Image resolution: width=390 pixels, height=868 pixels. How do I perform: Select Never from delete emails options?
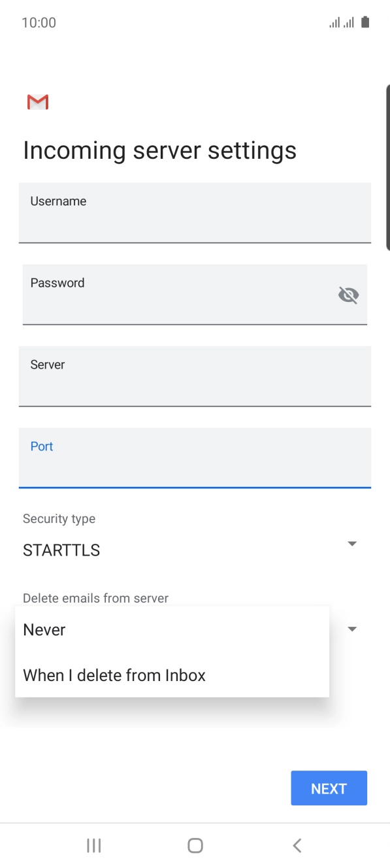pyautogui.click(x=44, y=629)
